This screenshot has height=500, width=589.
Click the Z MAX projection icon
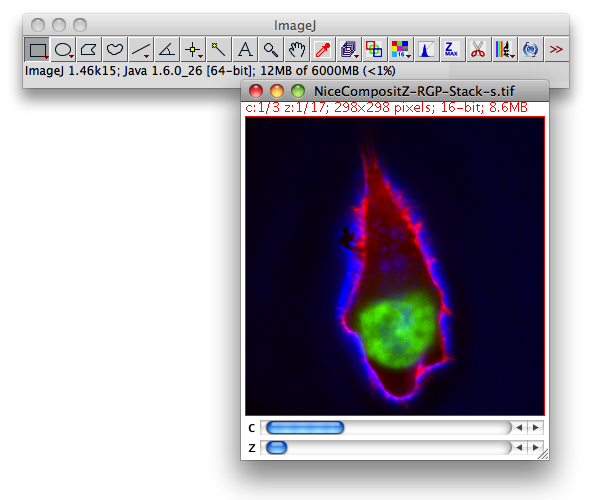(452, 50)
